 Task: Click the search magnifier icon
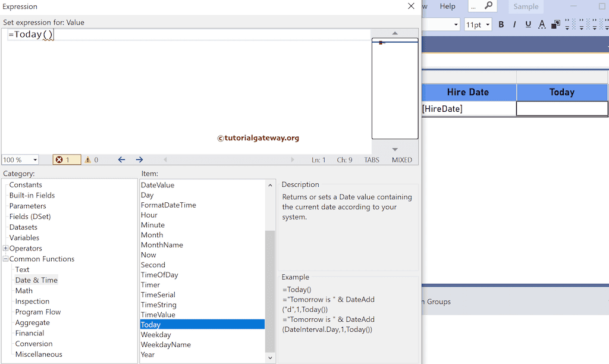click(x=487, y=7)
